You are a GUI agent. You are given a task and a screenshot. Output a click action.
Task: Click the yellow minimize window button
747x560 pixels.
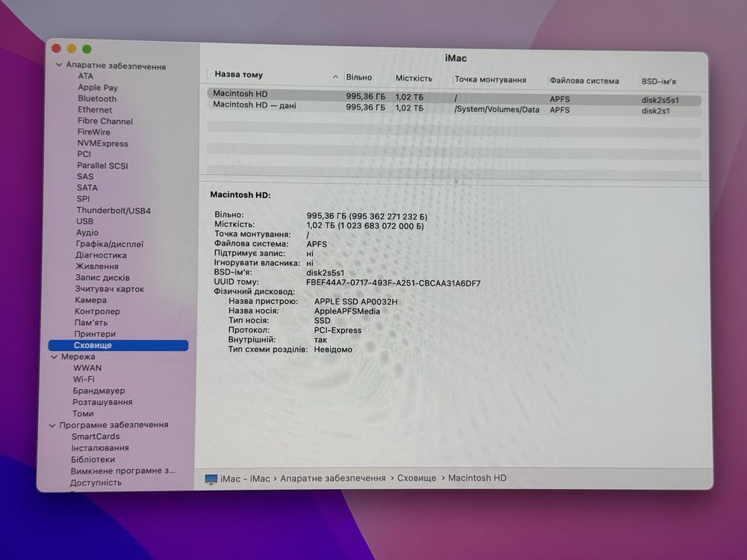[x=72, y=49]
